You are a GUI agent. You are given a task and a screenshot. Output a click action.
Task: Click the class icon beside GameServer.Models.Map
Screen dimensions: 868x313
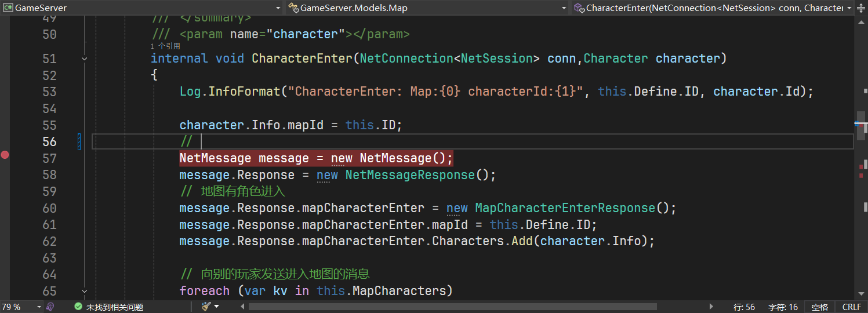pos(295,8)
